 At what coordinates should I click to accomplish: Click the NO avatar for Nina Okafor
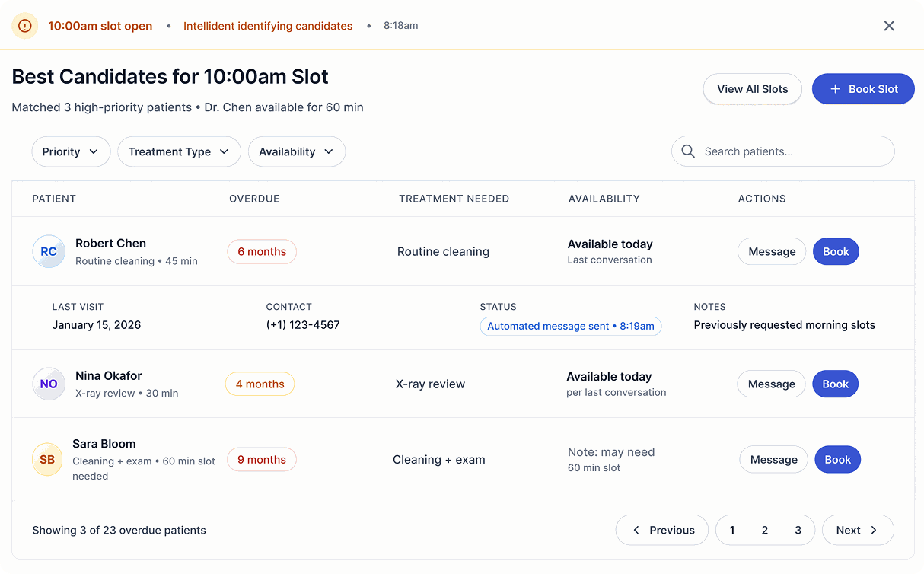coord(49,384)
